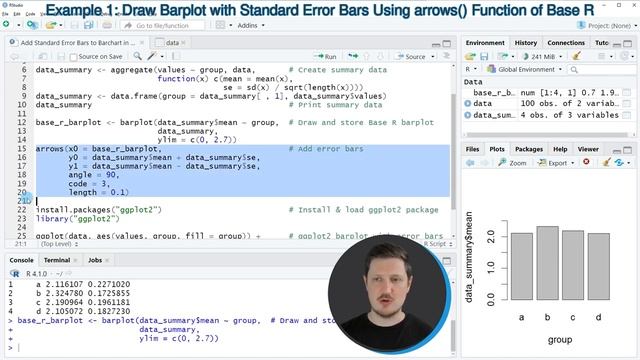Click the source editor vertical scrollbar
The height and width of the screenshot is (360, 640).
coord(453,151)
